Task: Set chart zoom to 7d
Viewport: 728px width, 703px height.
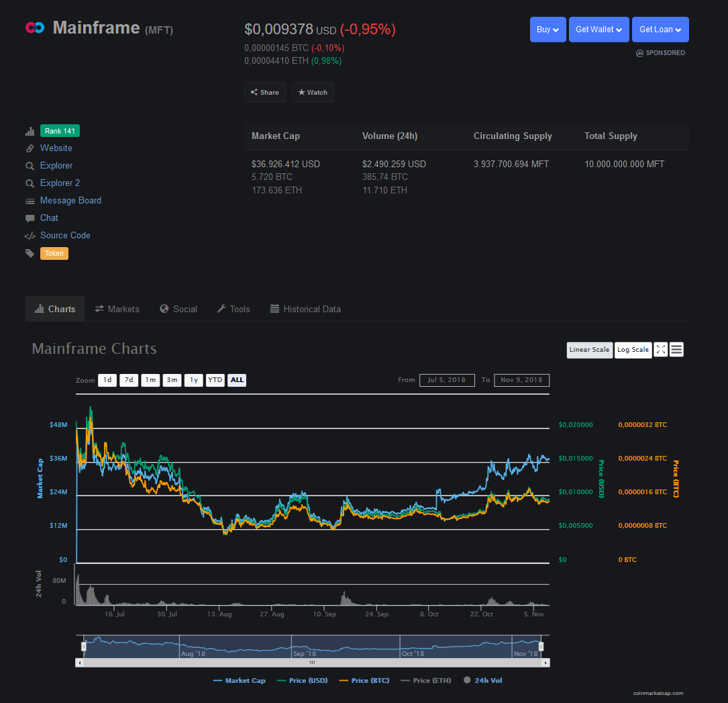Action: 129,380
